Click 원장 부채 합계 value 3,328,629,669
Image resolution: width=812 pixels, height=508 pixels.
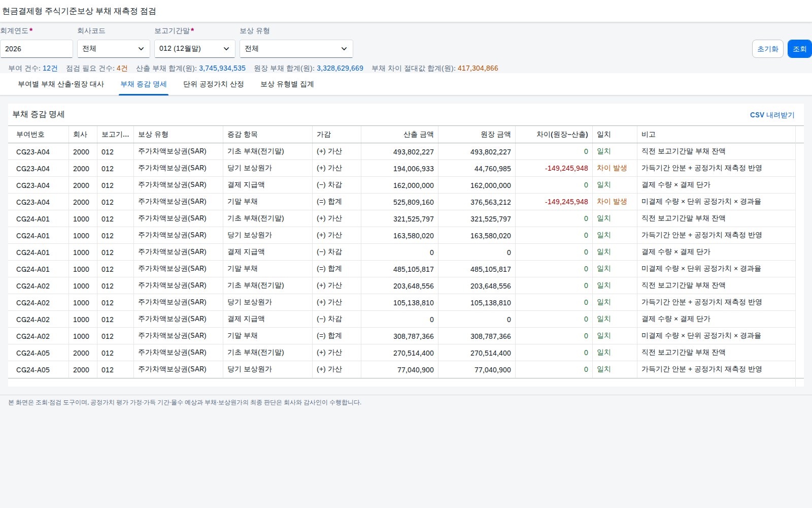tap(340, 68)
